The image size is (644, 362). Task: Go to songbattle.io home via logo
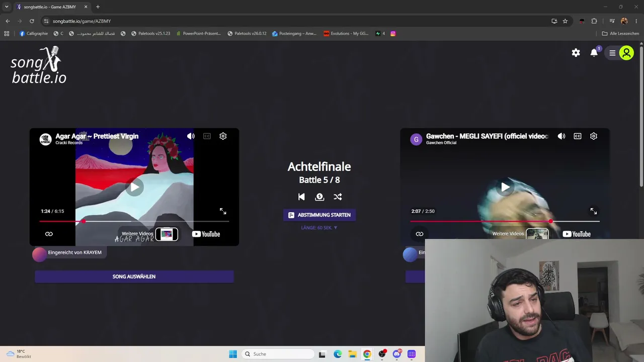[39, 65]
